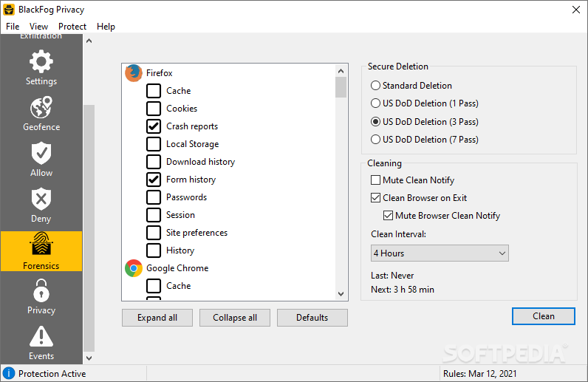Screen dimensions: 588x382
Task: Open the Geofence globe icon
Action: (41, 107)
